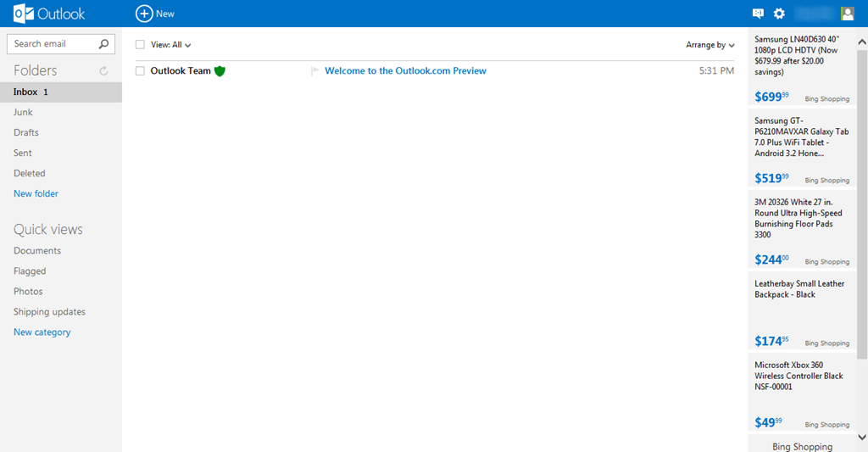Screen dimensions: 868x452
Task: Click the ads panel scroll down arrow
Action: point(862,437)
